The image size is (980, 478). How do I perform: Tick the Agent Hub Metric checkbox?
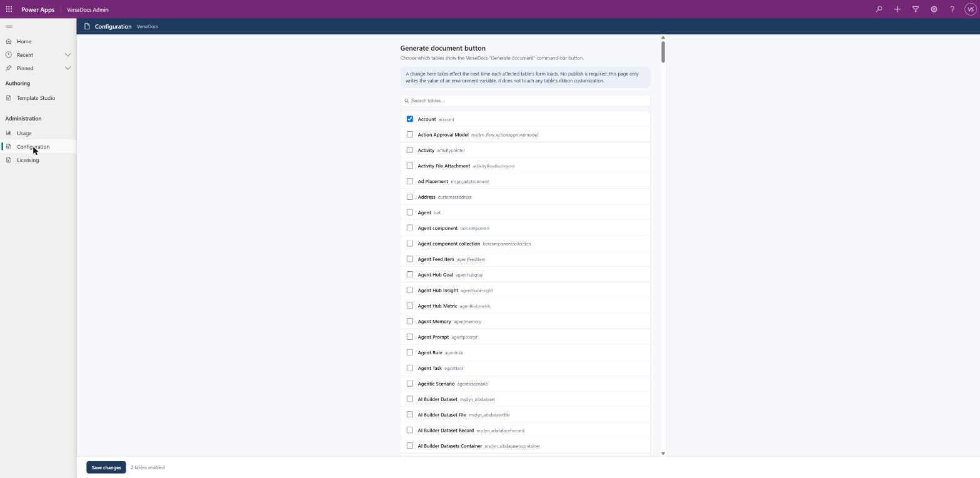click(x=410, y=306)
